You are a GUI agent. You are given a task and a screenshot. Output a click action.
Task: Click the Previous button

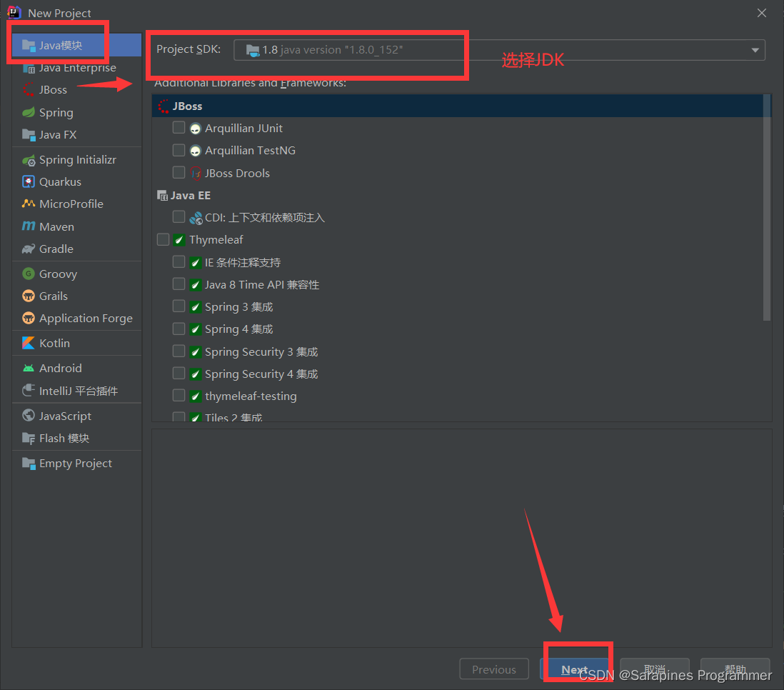click(x=494, y=669)
